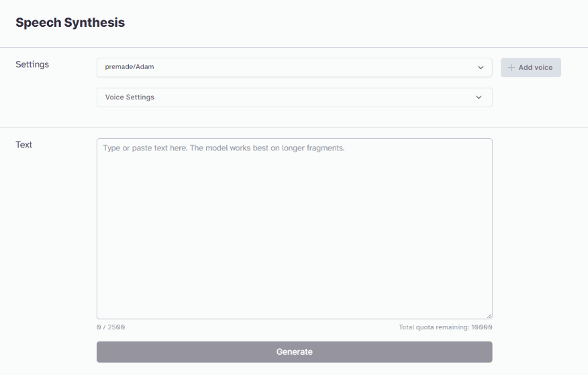Click the Speech Synthesis heading
Screen dimensions: 588x375
[70, 23]
